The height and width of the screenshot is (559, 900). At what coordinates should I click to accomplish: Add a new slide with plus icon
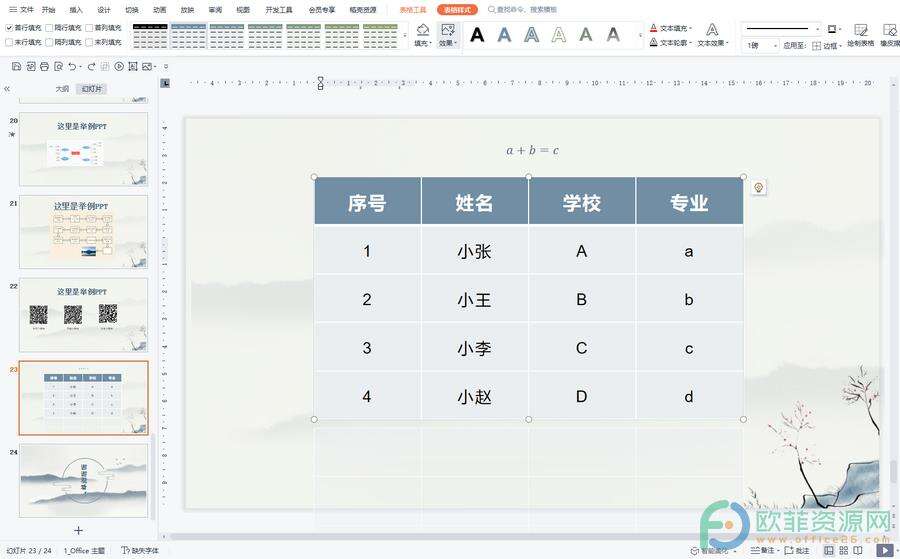coord(79,530)
